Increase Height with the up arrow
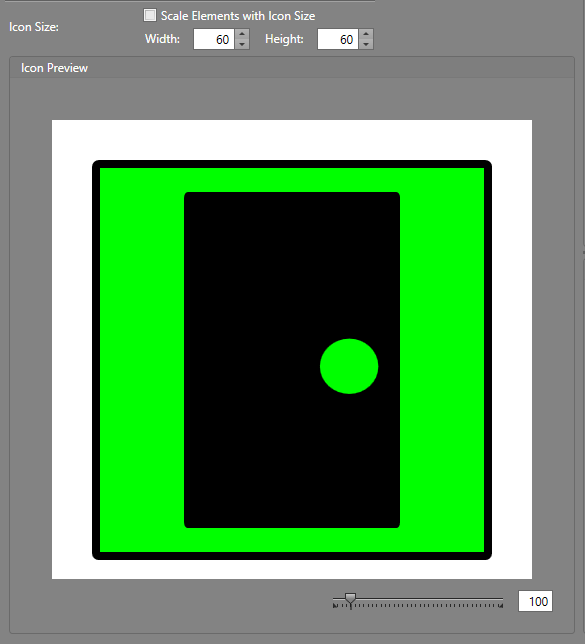The image size is (585, 644). tap(366, 34)
